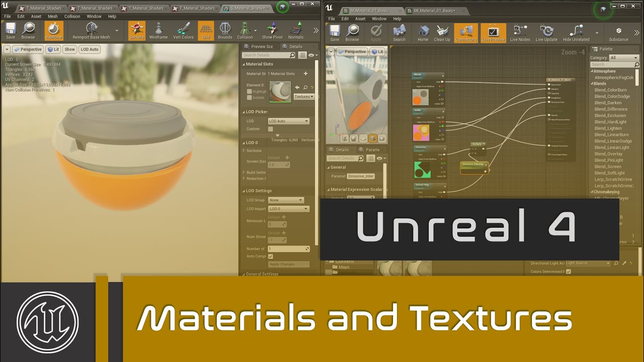Toggle the Bounds toolbar button
This screenshot has height=362, width=644.
[225, 31]
